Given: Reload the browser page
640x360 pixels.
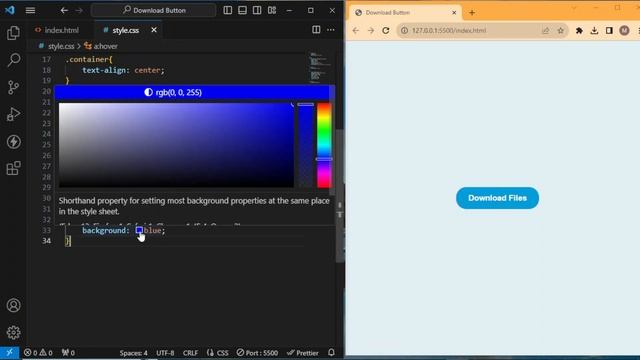Looking at the screenshot, I should click(386, 31).
